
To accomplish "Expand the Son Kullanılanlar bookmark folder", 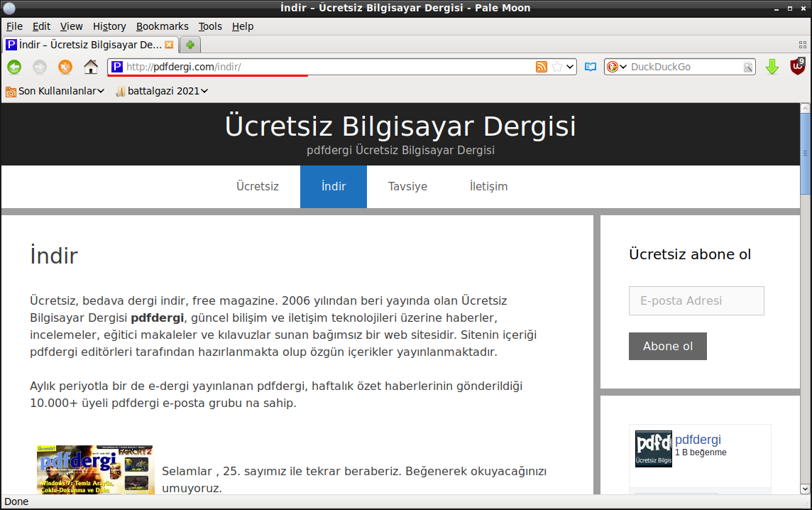I will coord(55,91).
